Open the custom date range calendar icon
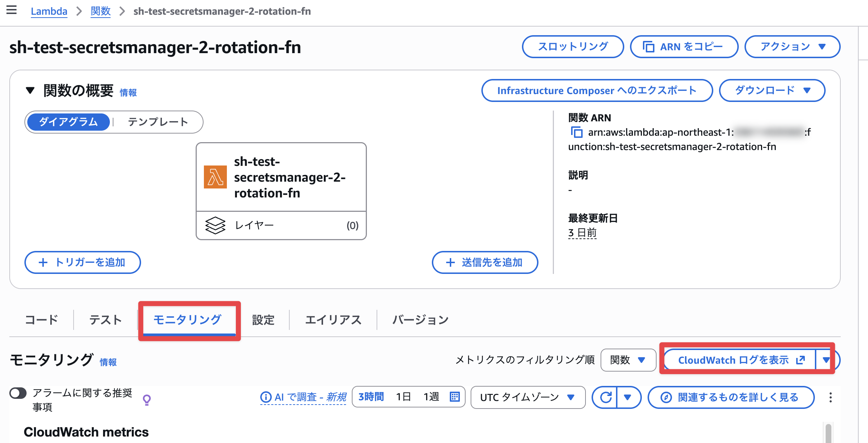 (454, 397)
